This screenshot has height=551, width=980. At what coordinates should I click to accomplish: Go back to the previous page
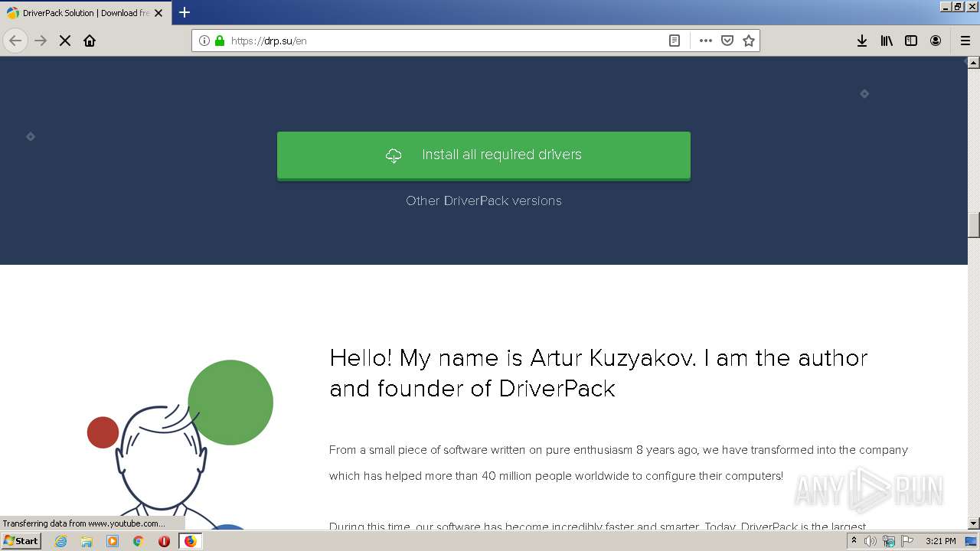pos(15,41)
